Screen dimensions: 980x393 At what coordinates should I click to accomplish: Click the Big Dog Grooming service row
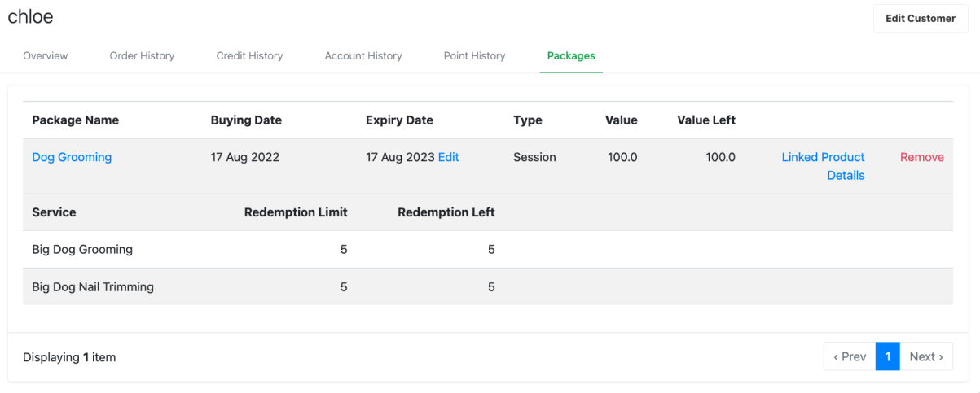(488, 249)
